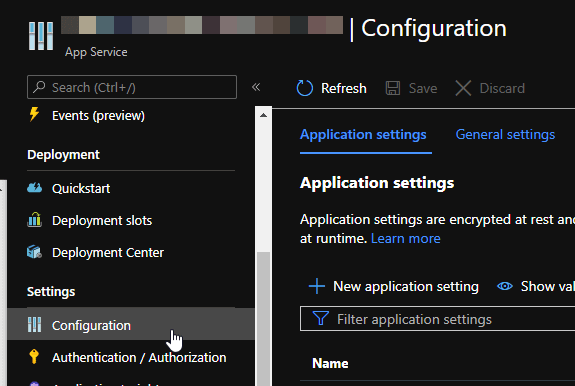This screenshot has width=575, height=386.
Task: Click the Discard button label
Action: click(x=502, y=88)
